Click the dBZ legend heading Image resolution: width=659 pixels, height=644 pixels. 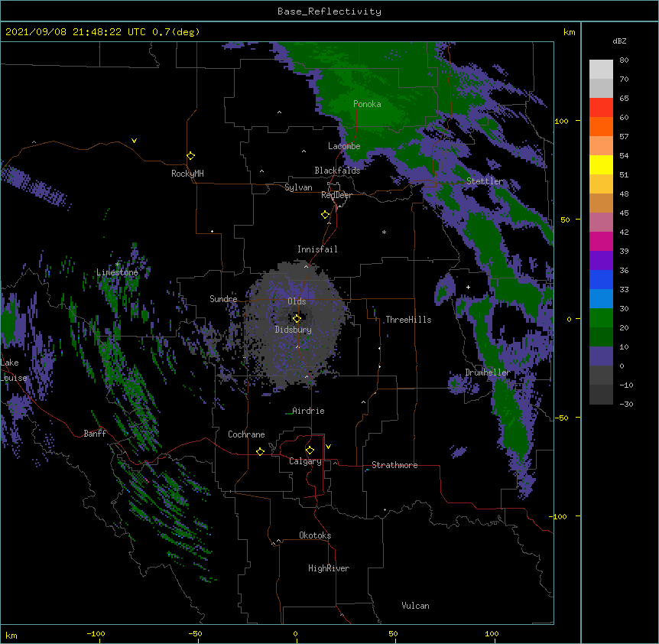(619, 41)
